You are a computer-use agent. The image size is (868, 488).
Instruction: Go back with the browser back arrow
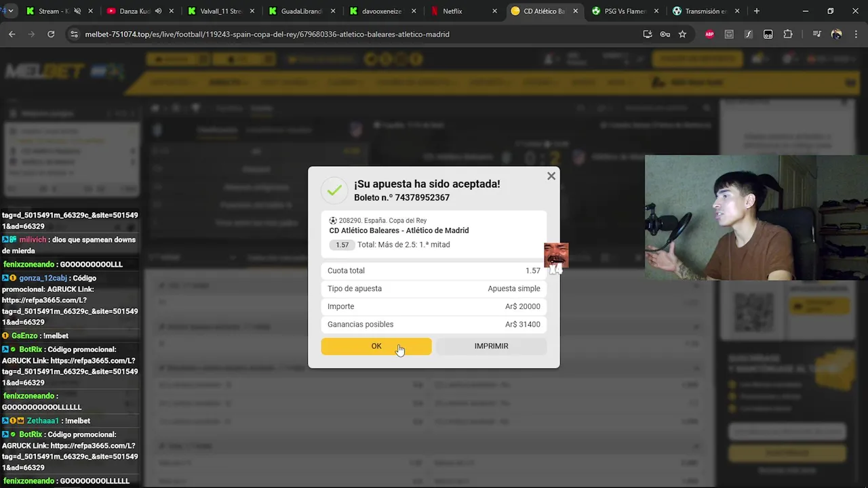click(12, 34)
